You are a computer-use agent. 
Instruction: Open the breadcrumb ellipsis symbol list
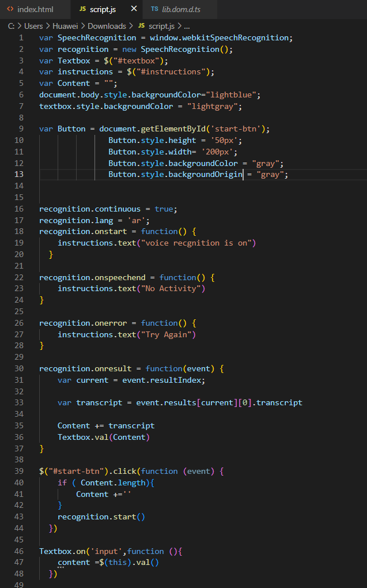coord(187,27)
